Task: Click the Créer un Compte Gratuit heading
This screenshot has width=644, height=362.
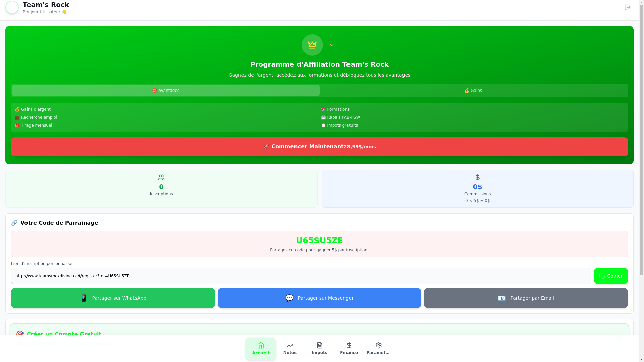Action: click(64, 334)
